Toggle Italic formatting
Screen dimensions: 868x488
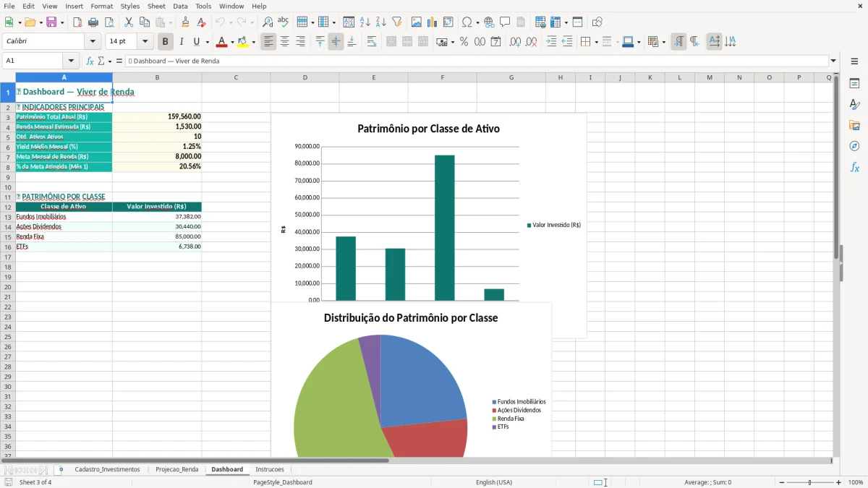tap(182, 42)
